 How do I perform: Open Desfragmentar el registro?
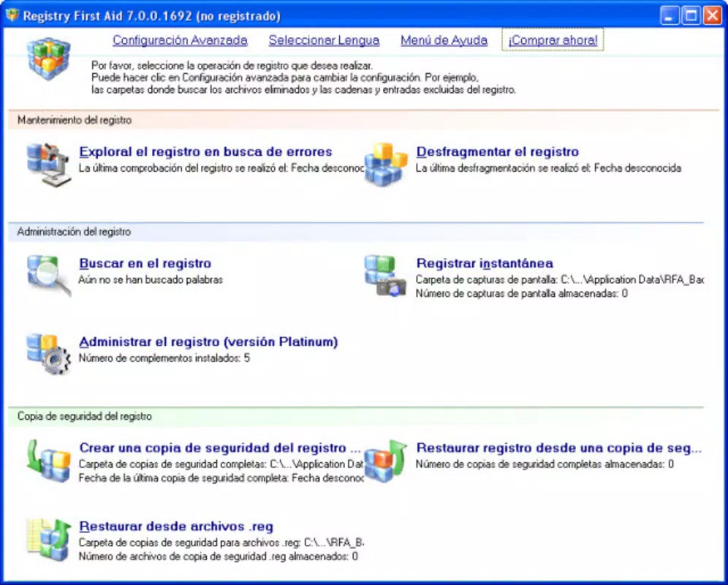coord(498,152)
